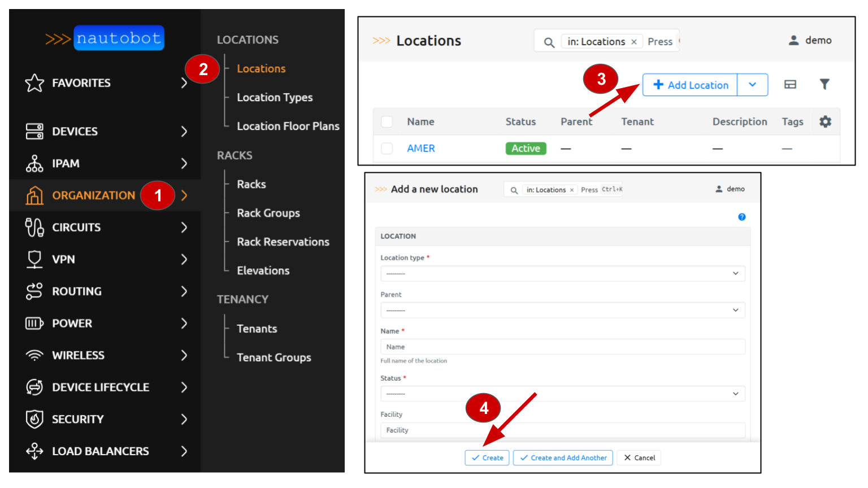Open table configuration gear icon

825,121
